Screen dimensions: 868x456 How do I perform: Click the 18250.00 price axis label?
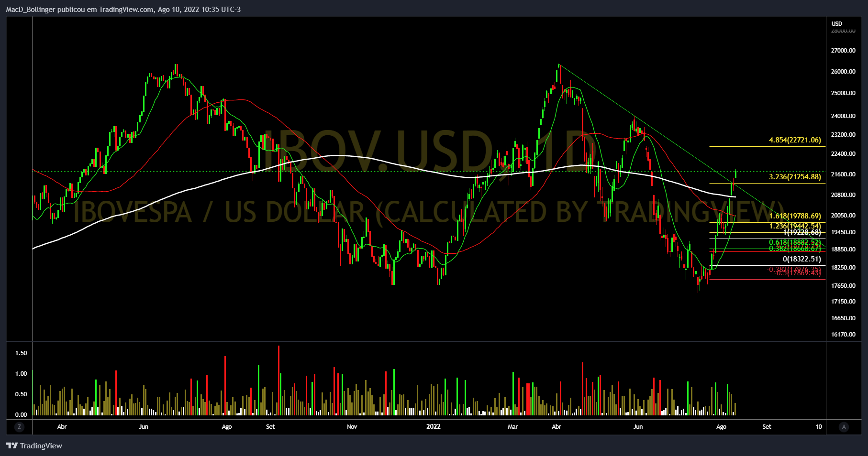tap(843, 268)
